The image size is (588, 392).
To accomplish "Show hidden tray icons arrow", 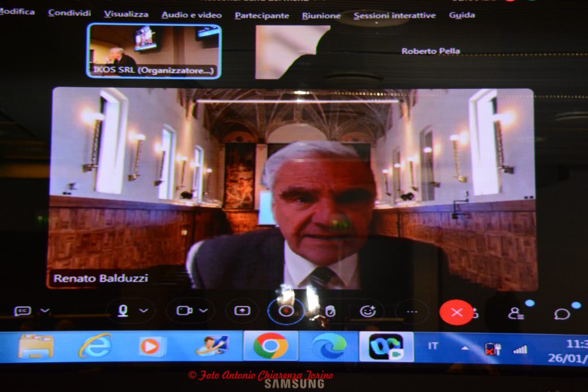I will click(x=465, y=348).
